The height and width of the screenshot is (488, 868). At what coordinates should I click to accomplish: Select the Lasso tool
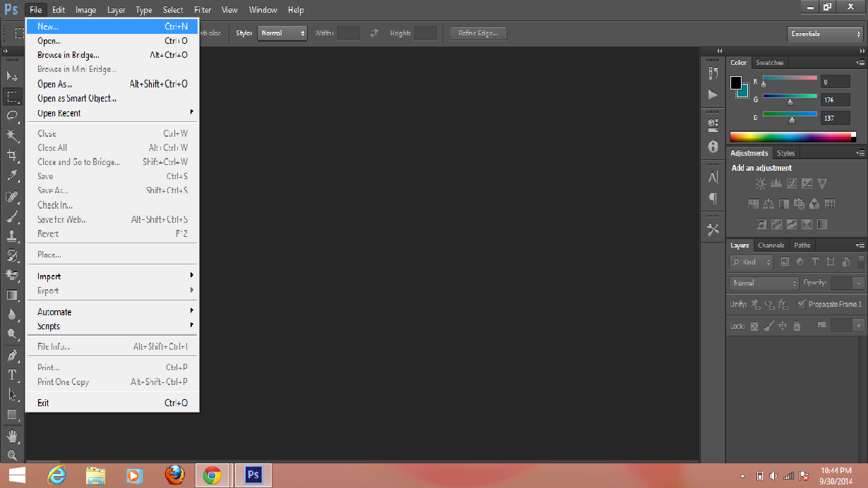(x=12, y=116)
